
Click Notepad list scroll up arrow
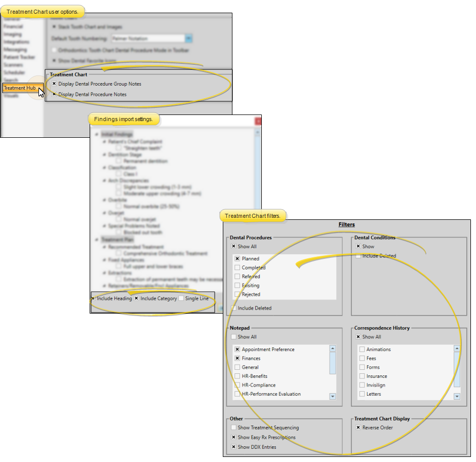(332, 349)
